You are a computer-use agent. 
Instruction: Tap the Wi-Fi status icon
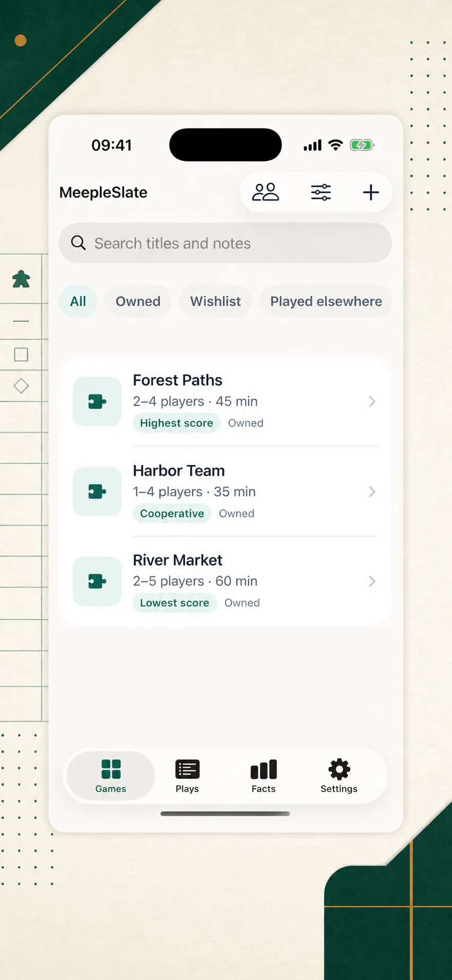(x=335, y=145)
